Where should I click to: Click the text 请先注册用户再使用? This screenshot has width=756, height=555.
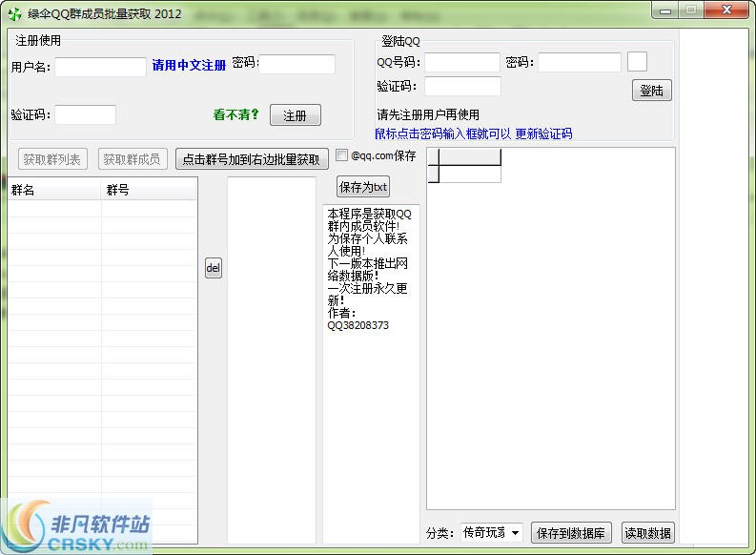(x=428, y=114)
